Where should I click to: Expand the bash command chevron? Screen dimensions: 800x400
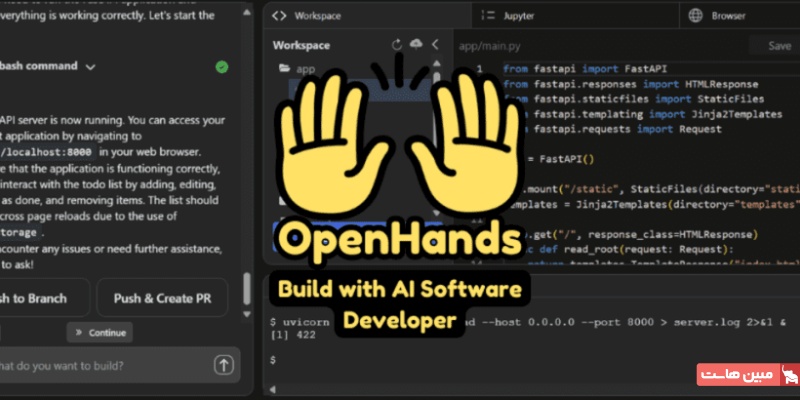pos(90,67)
